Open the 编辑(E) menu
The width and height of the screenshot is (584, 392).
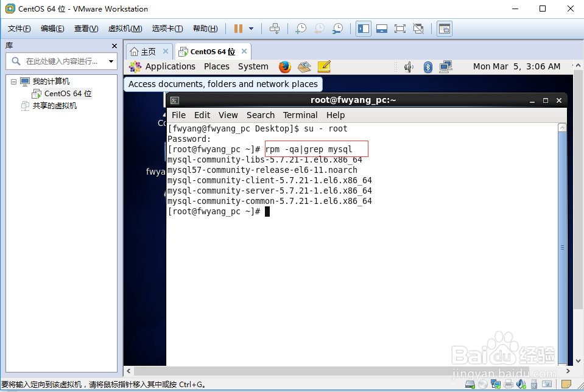tap(52, 29)
